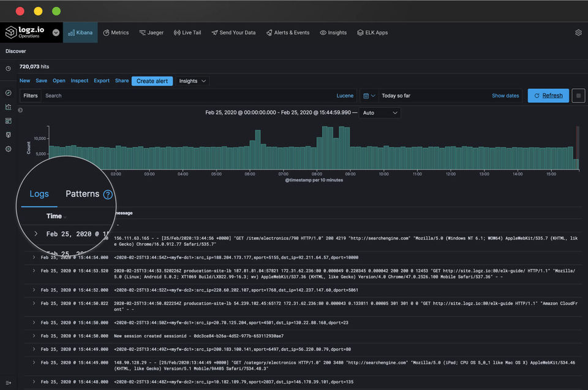This screenshot has width=588, height=390.
Task: Click Open saved search link
Action: (x=59, y=81)
